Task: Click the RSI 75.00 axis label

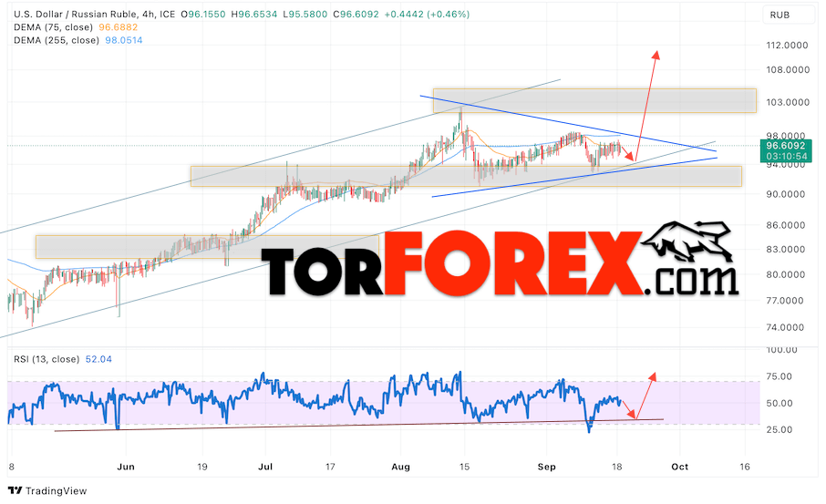Action: tap(780, 376)
